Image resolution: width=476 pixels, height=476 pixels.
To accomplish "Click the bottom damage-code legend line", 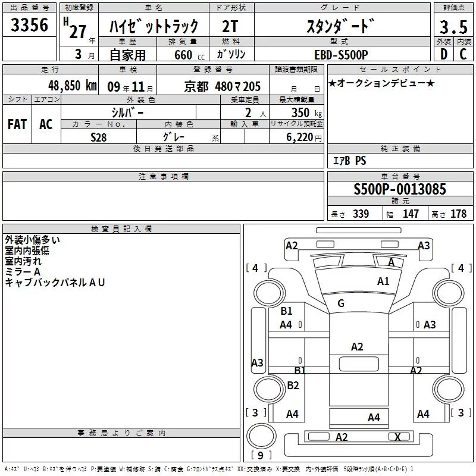I will click(209, 469).
